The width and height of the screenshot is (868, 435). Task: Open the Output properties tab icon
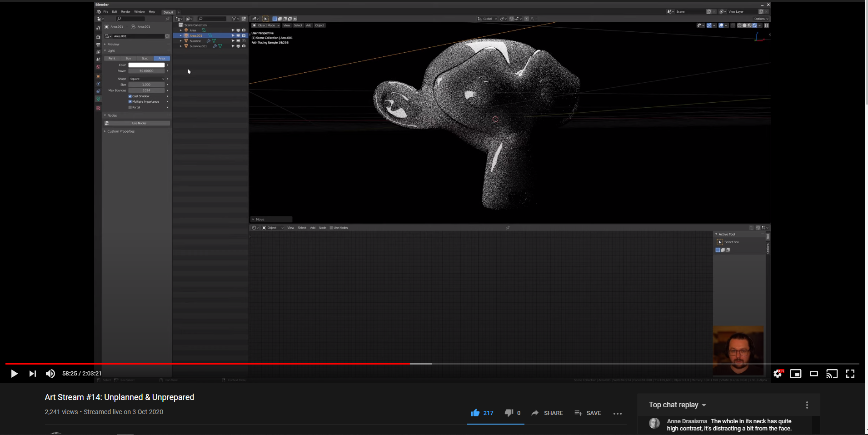click(98, 45)
